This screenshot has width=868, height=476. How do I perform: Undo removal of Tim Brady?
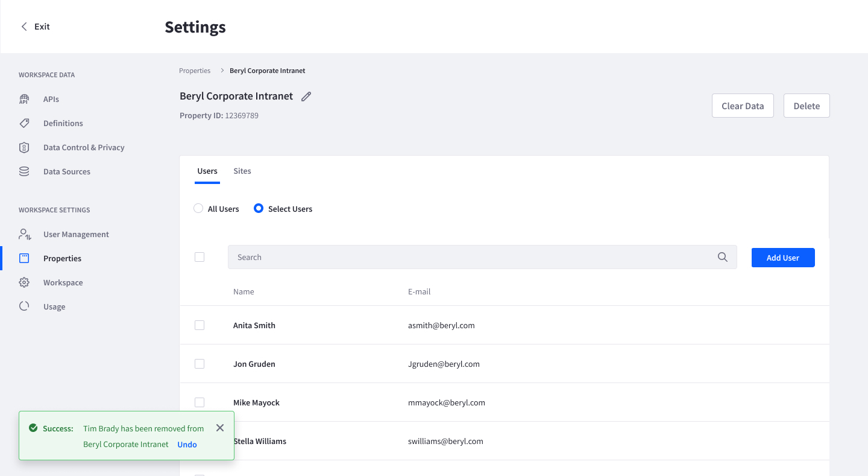point(187,445)
